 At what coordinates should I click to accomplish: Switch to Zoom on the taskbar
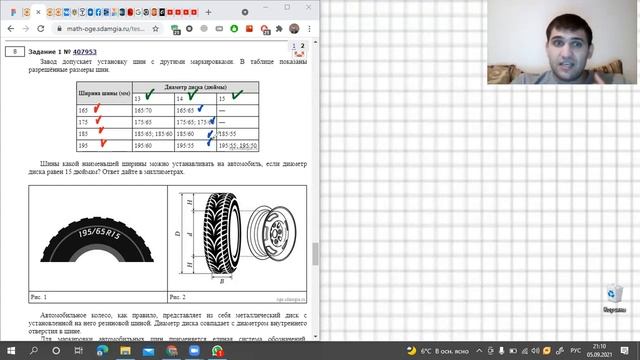pos(194,351)
